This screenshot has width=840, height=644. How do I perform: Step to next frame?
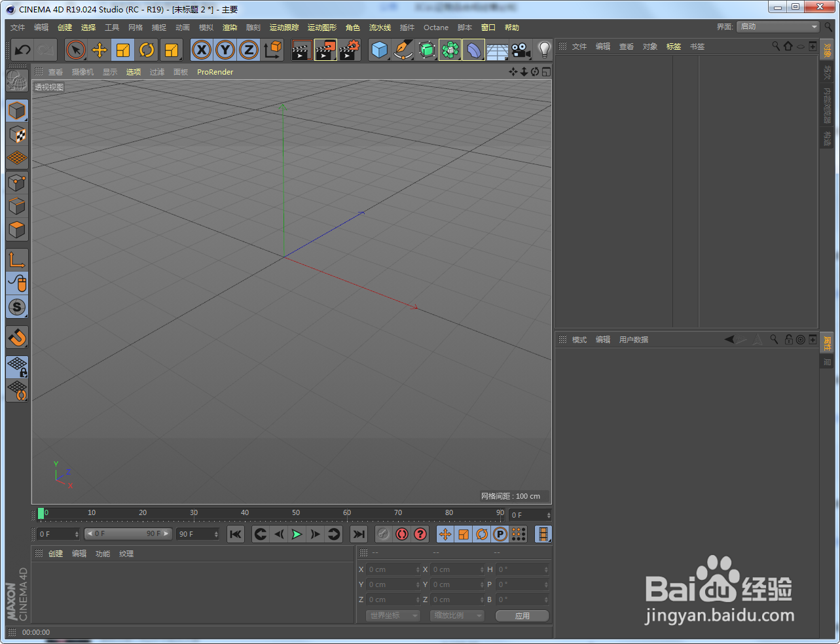coord(315,534)
